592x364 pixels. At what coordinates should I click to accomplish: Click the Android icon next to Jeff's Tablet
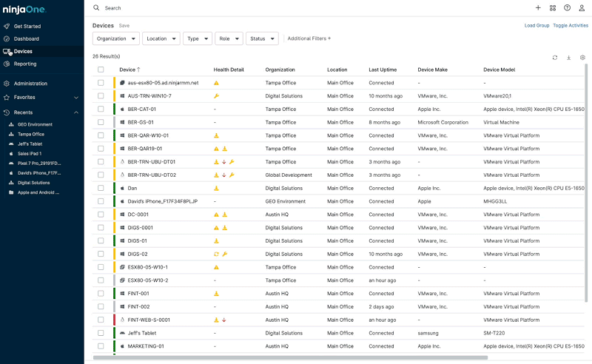point(122,333)
